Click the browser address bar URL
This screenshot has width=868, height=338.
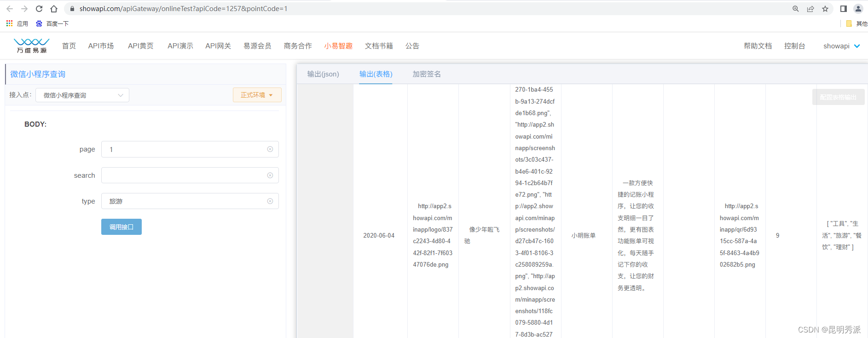pyautogui.click(x=183, y=9)
